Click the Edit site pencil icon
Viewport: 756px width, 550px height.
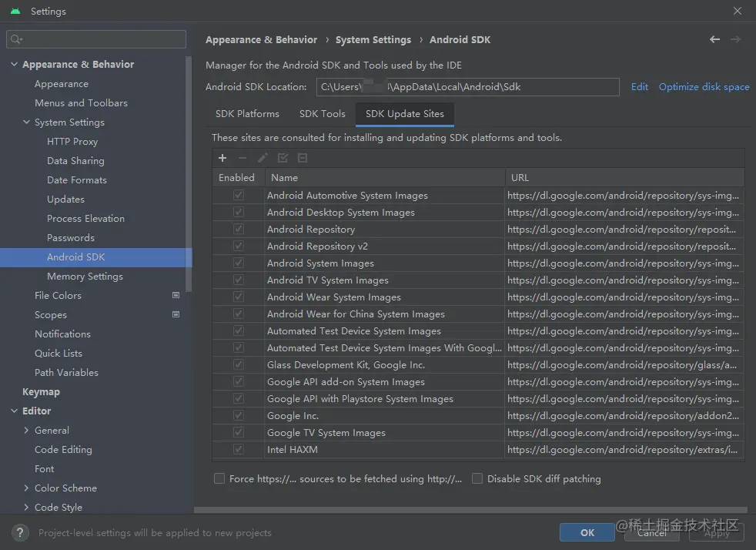click(263, 158)
